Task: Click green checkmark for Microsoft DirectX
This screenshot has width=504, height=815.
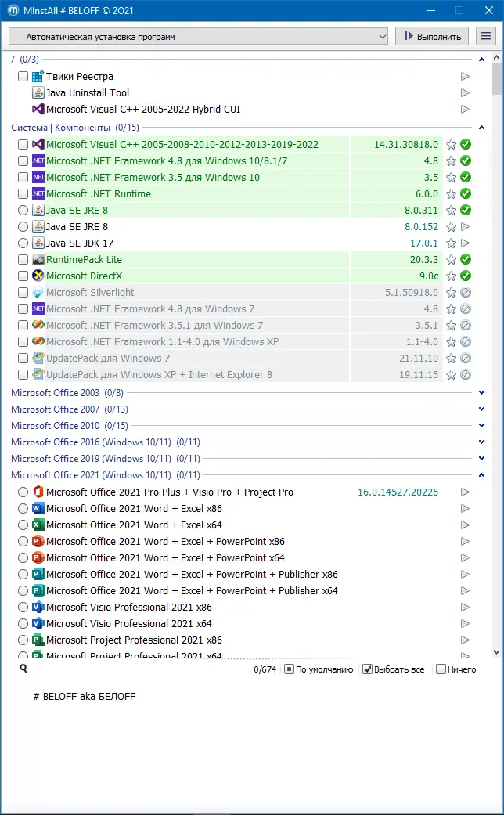Action: pos(466,276)
